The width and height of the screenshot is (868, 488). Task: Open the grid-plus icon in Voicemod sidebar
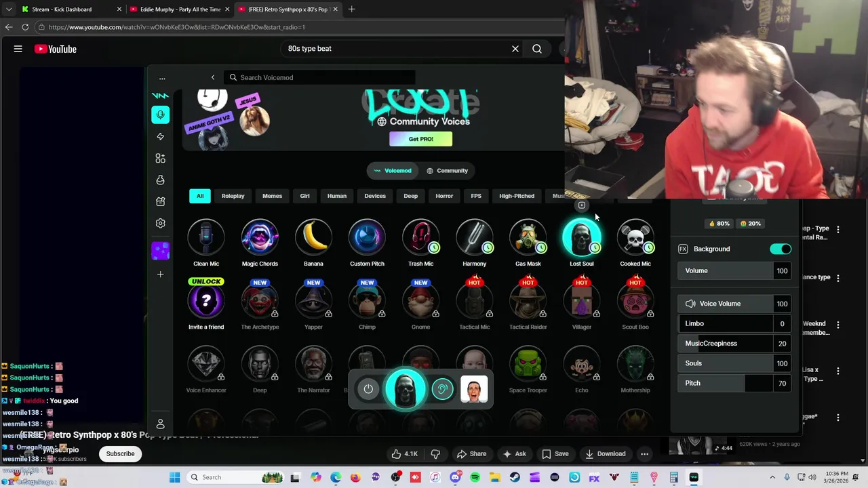(x=161, y=158)
